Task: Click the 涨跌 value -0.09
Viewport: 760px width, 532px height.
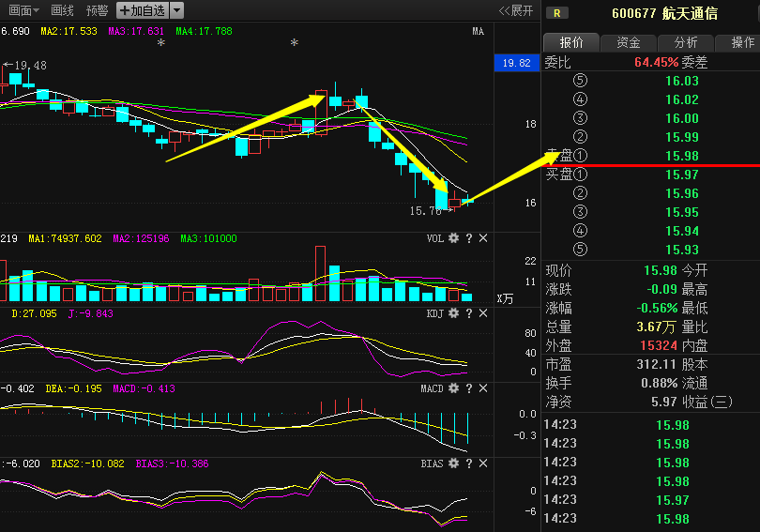Action: pyautogui.click(x=661, y=289)
